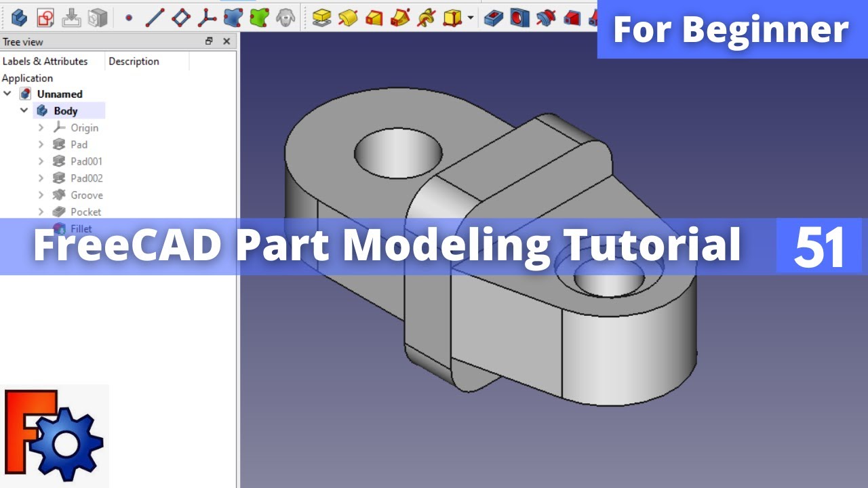Screen dimensions: 868x488
Task: Open the additive primitives dropdown arrow
Action: [471, 18]
